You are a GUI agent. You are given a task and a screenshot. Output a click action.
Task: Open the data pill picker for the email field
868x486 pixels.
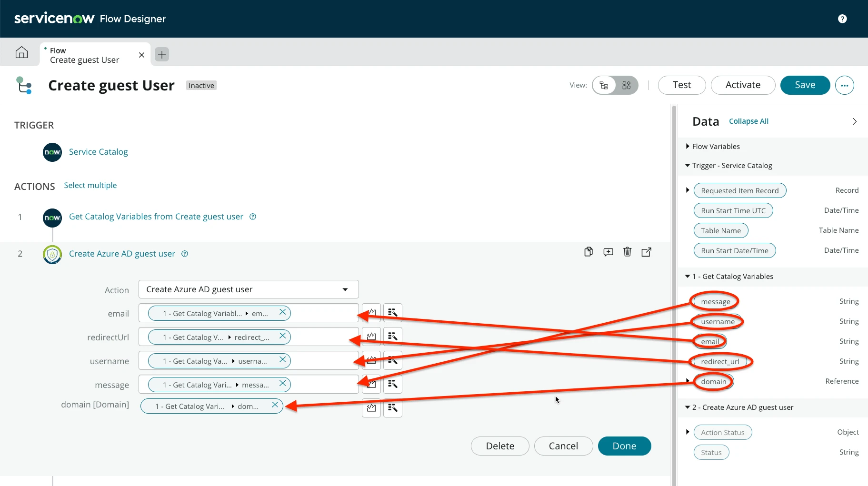click(392, 313)
